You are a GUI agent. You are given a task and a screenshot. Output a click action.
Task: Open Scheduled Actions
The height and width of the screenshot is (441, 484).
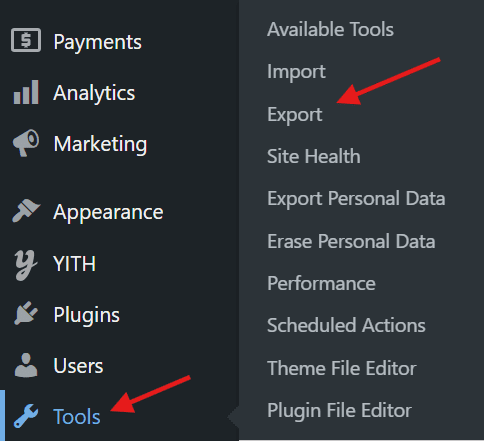coord(346,325)
